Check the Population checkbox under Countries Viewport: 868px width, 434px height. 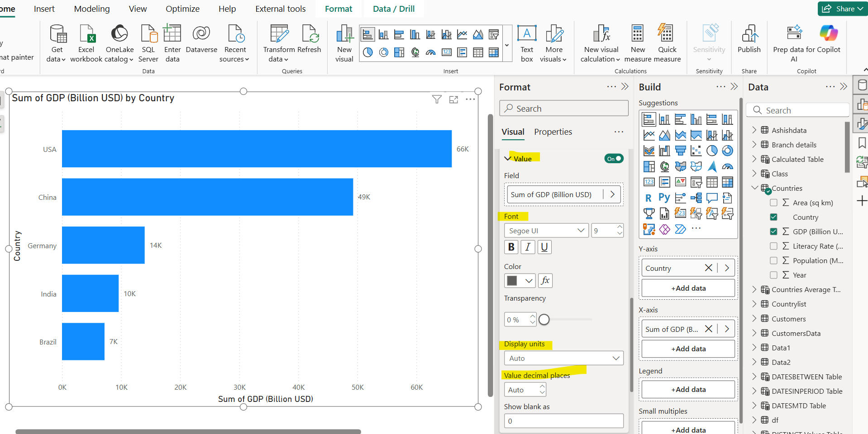click(x=773, y=260)
